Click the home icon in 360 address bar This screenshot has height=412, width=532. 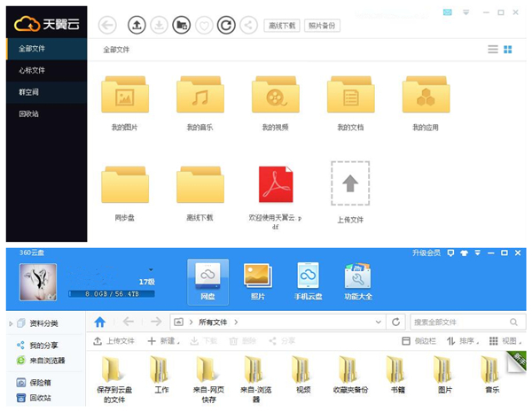[x=100, y=322]
